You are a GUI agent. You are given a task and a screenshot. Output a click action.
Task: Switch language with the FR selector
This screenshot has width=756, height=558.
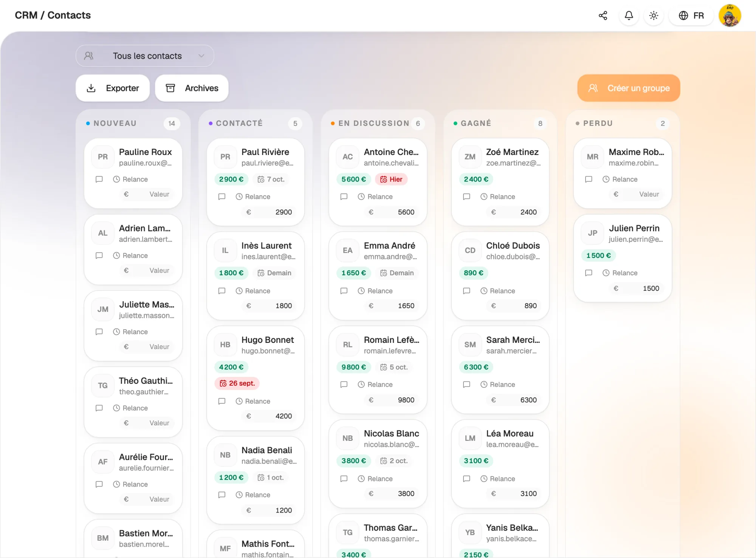pyautogui.click(x=691, y=15)
